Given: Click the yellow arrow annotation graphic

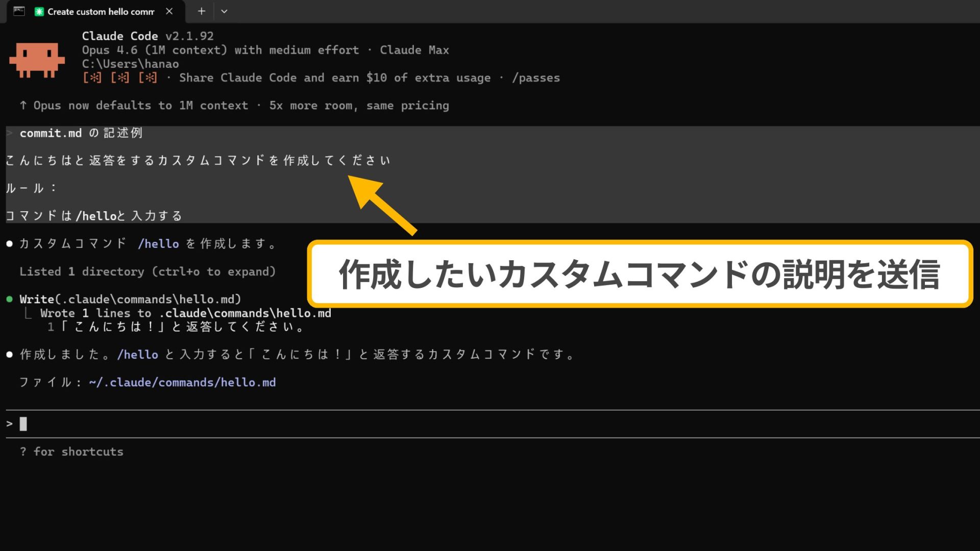Looking at the screenshot, I should point(380,204).
